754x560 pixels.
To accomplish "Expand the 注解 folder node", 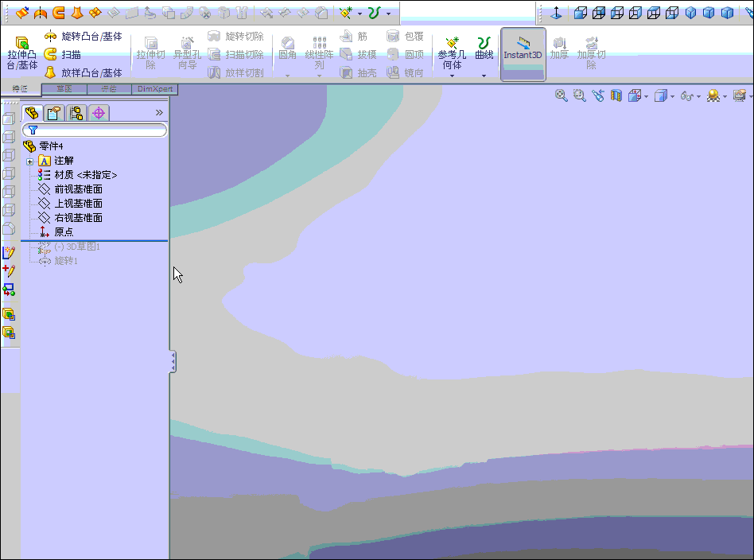I will coord(29,161).
